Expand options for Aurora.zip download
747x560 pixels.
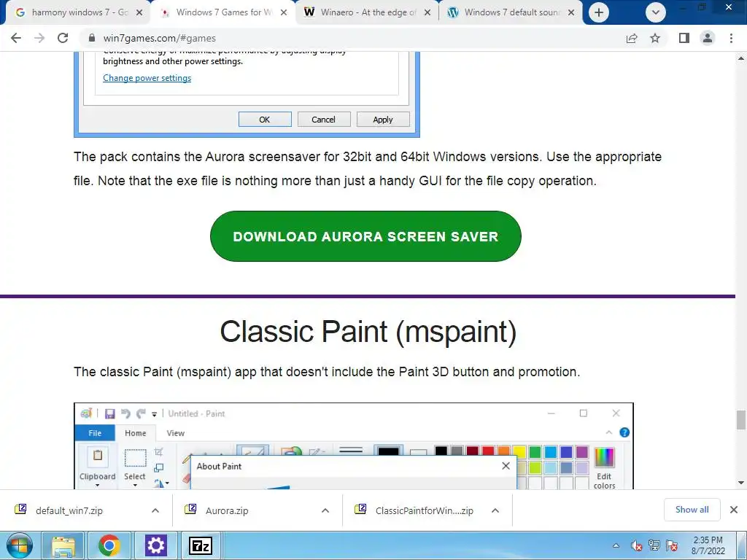[325, 510]
